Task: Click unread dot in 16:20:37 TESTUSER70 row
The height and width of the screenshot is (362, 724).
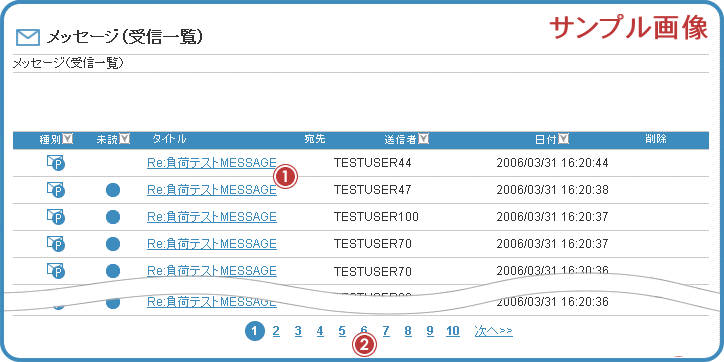Action: pos(113,243)
